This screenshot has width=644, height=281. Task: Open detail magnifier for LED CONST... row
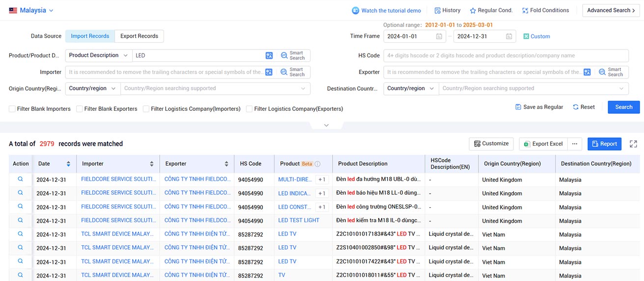(x=21, y=206)
